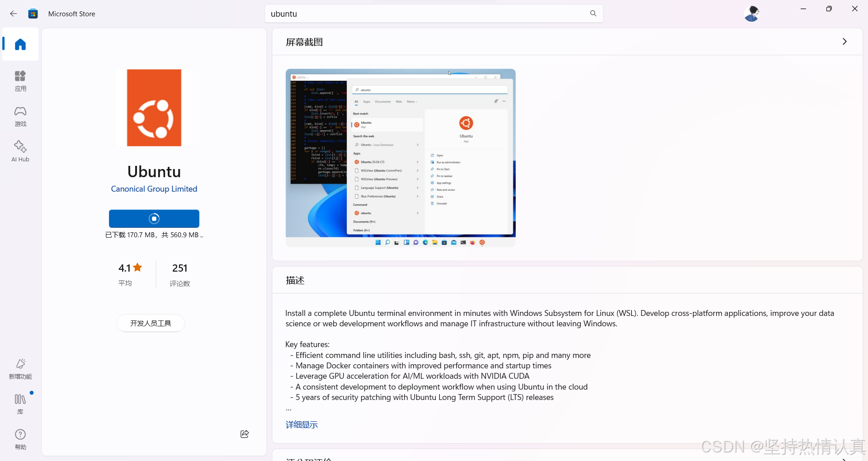The image size is (868, 461).
Task: Click the Microsoft Store logo icon
Action: click(33, 14)
